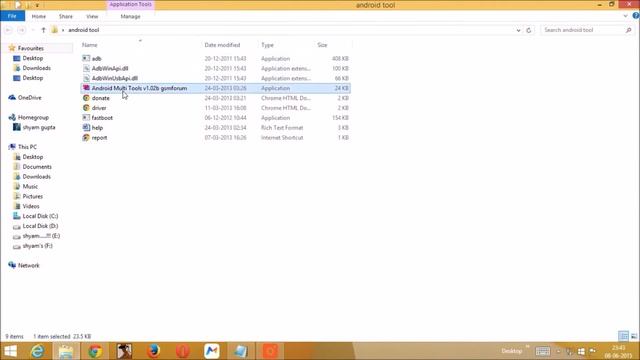Click the android tool address path
Screen dimensions: 640x360
(x=84, y=30)
